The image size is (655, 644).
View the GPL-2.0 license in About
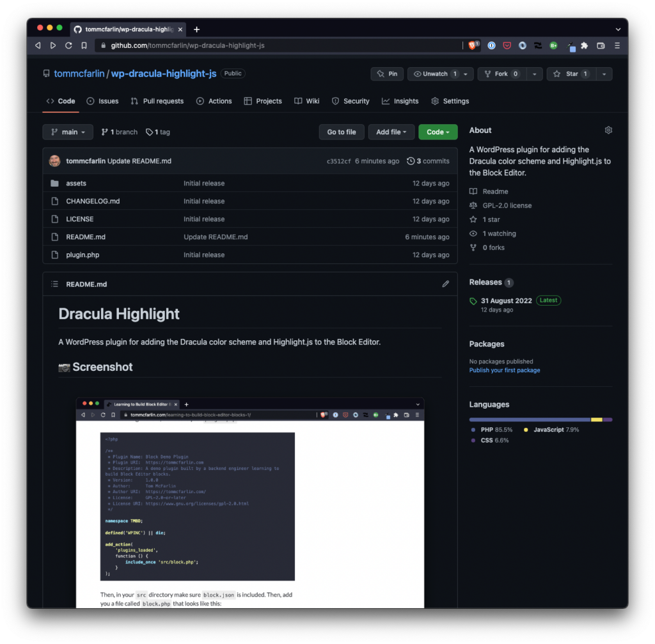coord(507,205)
